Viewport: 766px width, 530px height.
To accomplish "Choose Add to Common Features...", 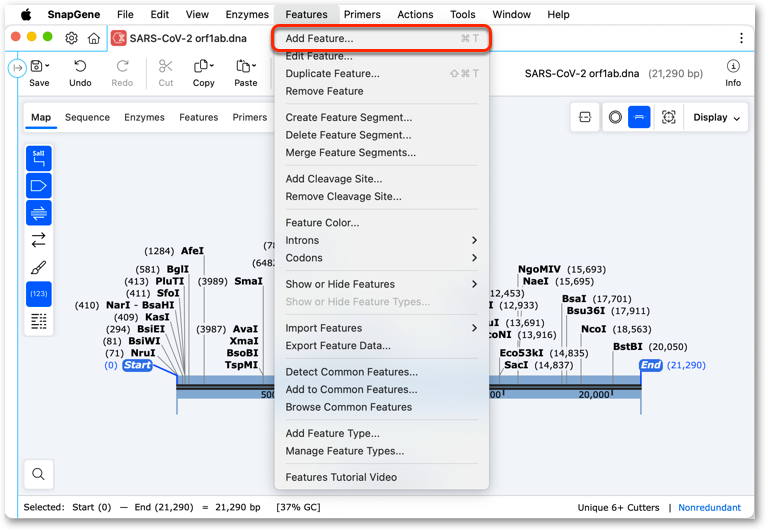I will pos(382,390).
